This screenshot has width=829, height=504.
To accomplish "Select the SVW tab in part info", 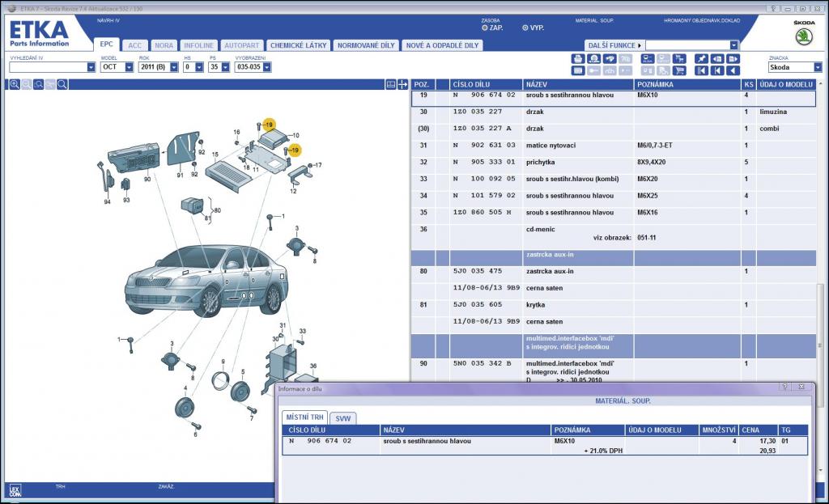I will click(343, 418).
